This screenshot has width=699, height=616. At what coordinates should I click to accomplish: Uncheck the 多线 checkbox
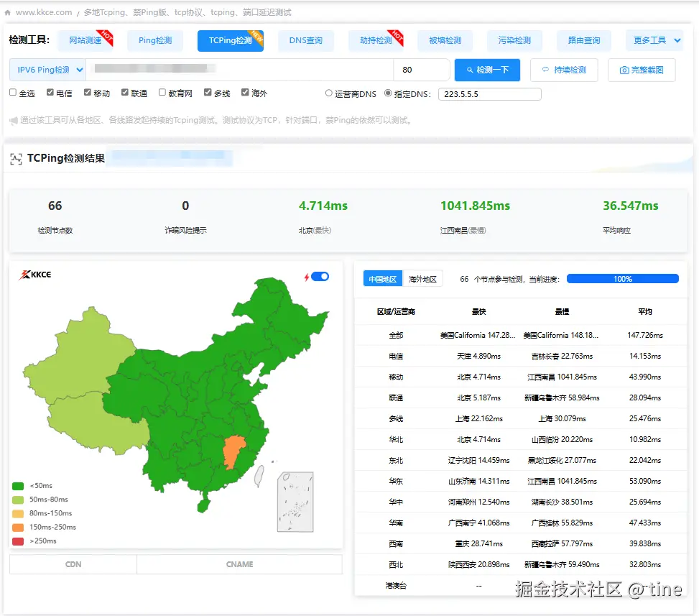208,92
